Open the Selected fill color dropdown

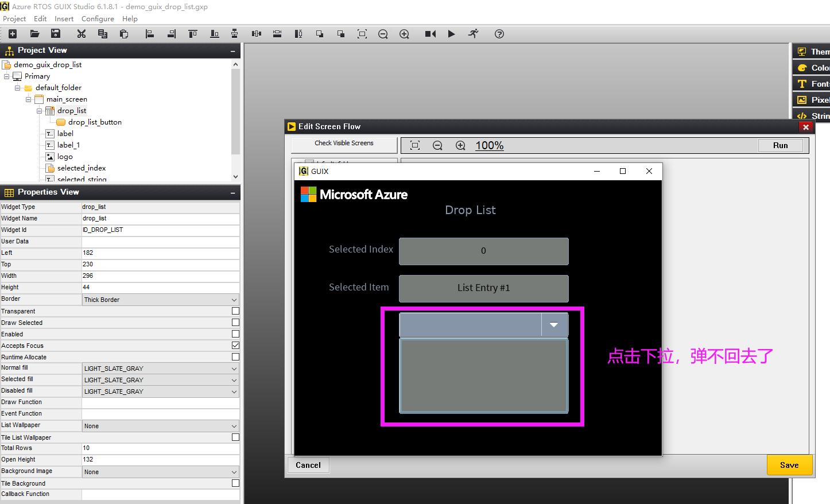161,380
